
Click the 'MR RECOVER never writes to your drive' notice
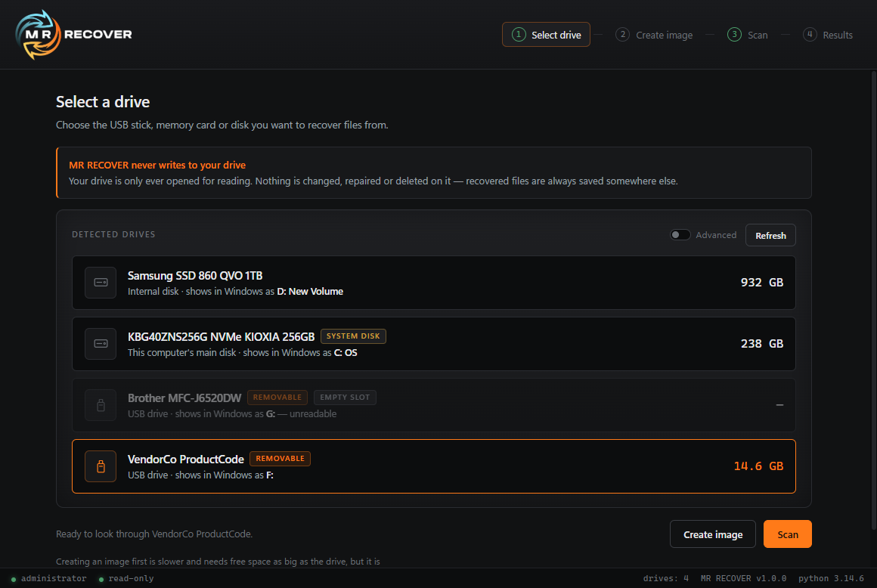434,173
